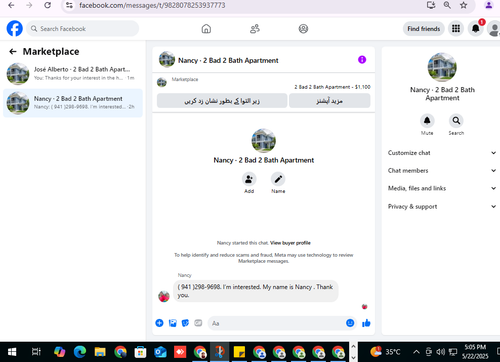Open the Chrome profile avatar
Viewport: 500px width, 362px height.
coord(489,5)
